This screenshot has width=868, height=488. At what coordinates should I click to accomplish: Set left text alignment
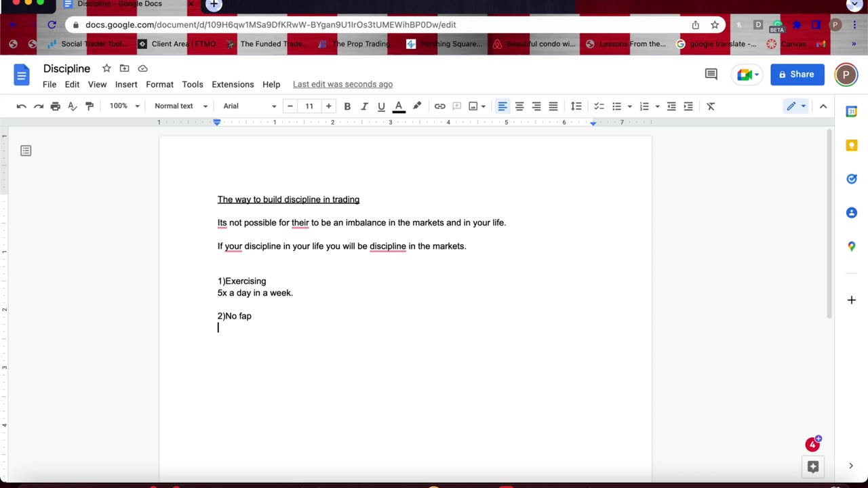502,106
